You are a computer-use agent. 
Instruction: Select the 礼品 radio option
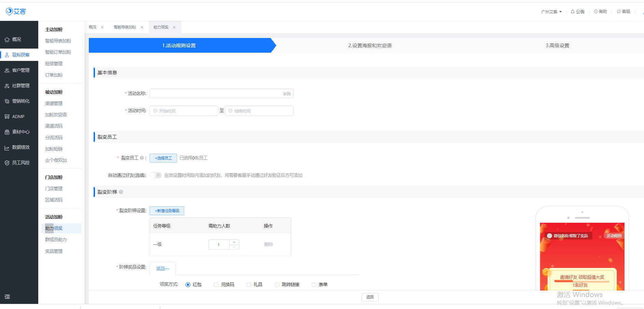(249, 285)
